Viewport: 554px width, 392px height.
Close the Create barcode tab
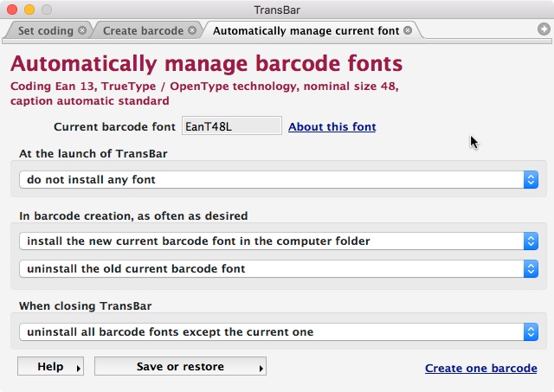[x=192, y=30]
